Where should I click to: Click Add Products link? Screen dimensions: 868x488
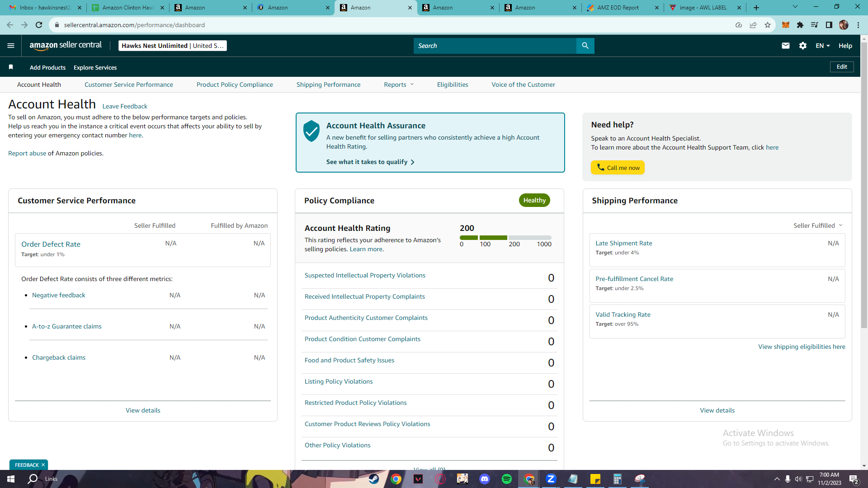pos(47,67)
